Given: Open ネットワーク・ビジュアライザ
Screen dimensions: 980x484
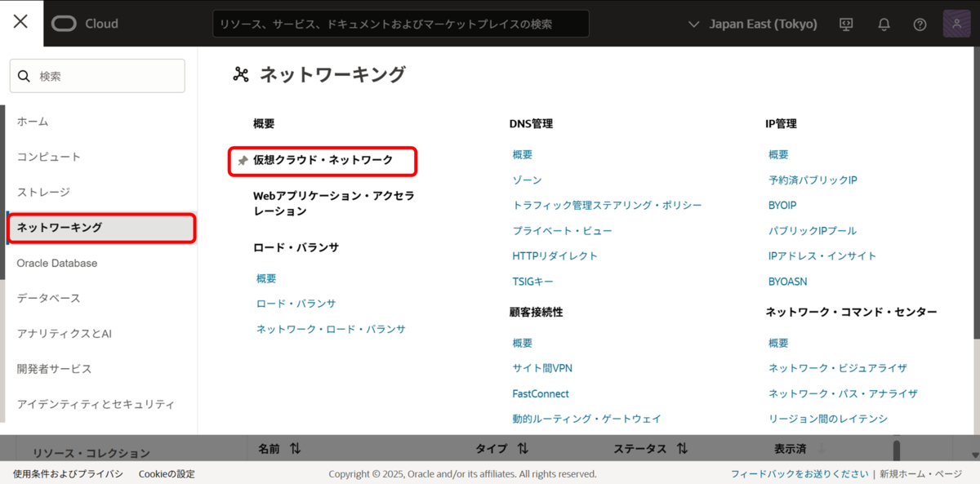Looking at the screenshot, I should click(838, 368).
